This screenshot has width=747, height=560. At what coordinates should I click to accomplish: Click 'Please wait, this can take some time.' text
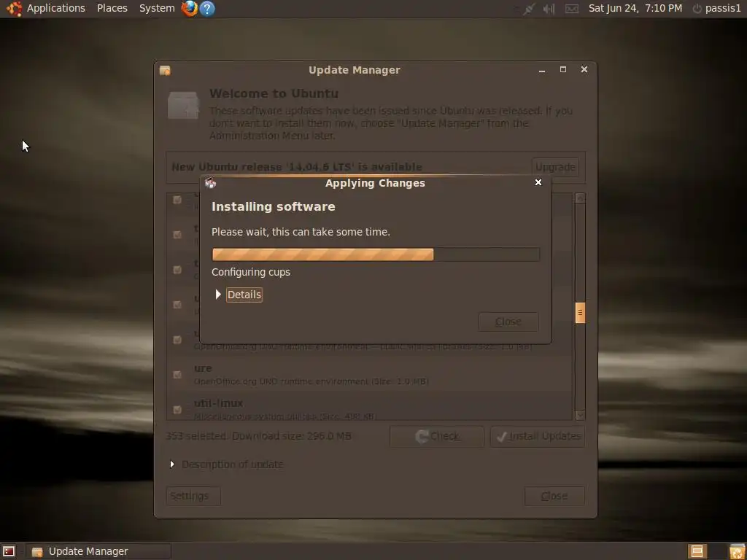pos(301,232)
